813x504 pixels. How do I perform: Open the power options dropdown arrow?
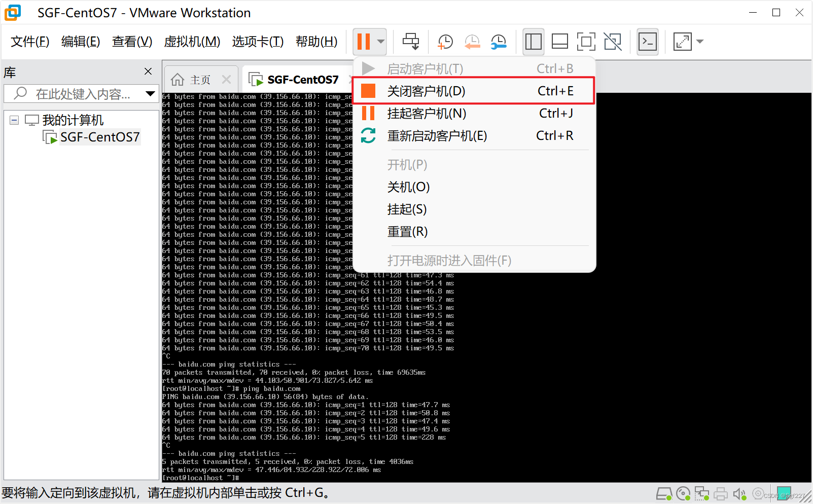(380, 42)
